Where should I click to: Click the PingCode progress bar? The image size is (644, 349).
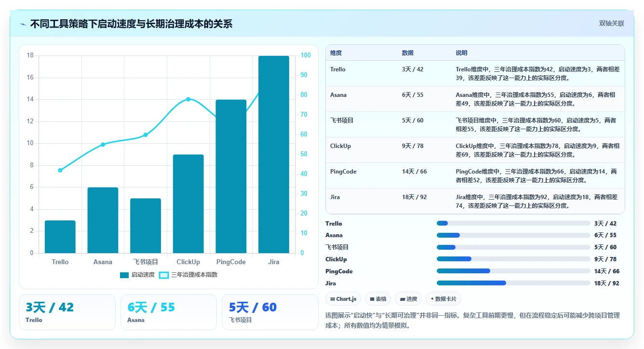(x=513, y=271)
